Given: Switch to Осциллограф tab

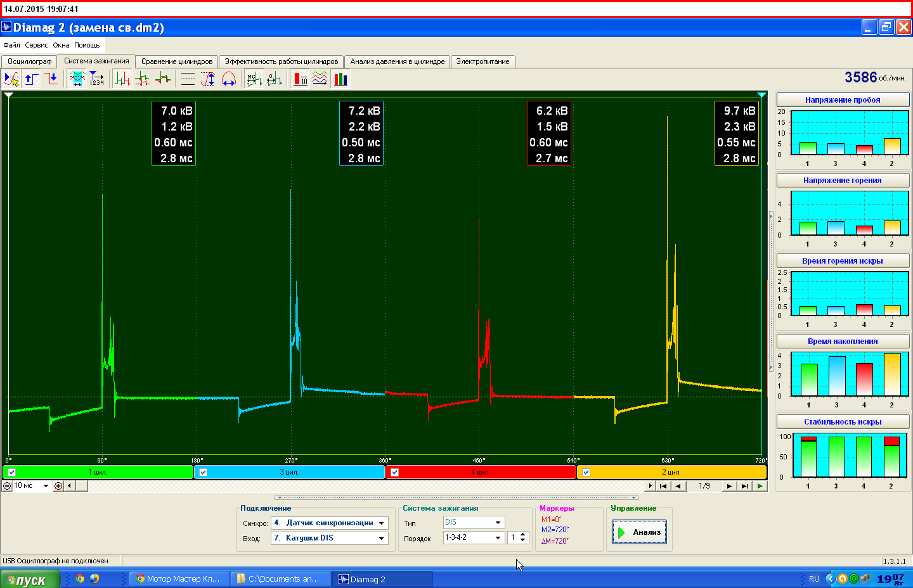Looking at the screenshot, I should pos(29,61).
